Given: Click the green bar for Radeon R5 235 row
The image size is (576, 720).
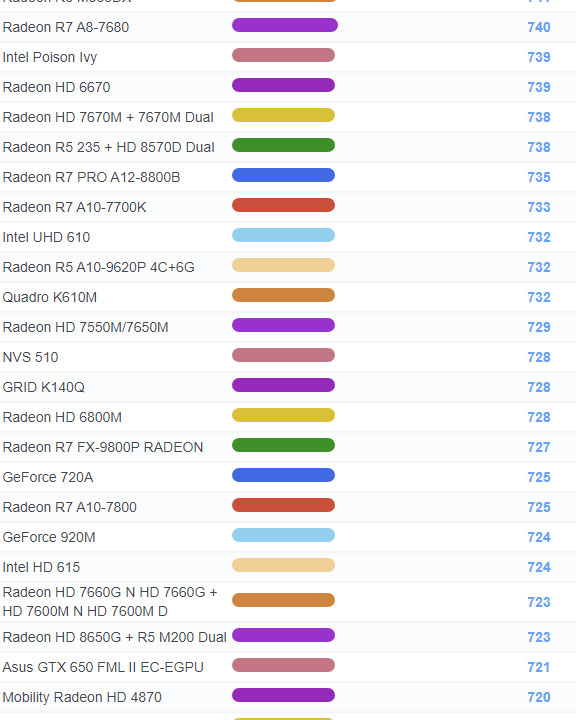Looking at the screenshot, I should pos(283,145).
